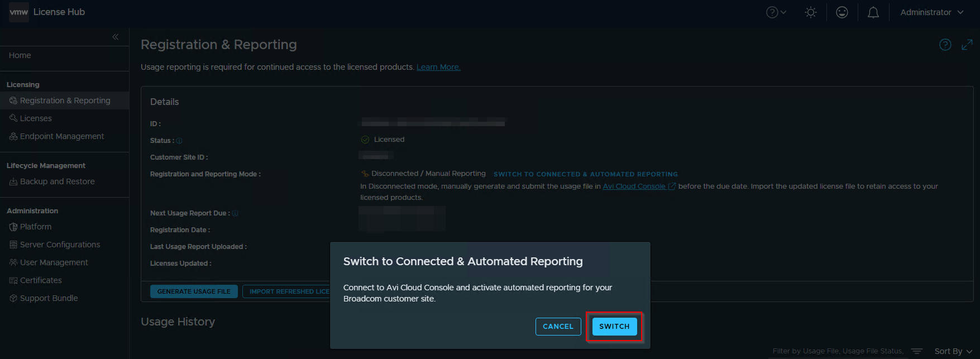Click CANCEL in the switch dialog

click(558, 327)
